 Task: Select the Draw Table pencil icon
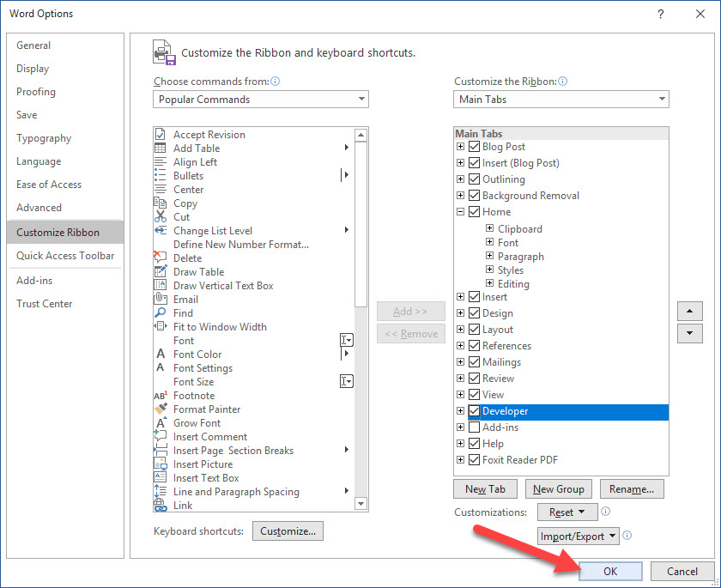tap(160, 271)
